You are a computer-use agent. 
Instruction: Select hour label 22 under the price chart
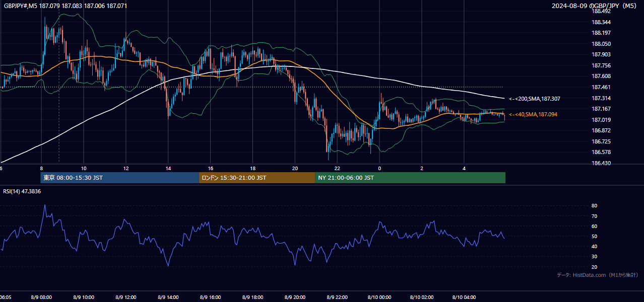click(x=338, y=168)
